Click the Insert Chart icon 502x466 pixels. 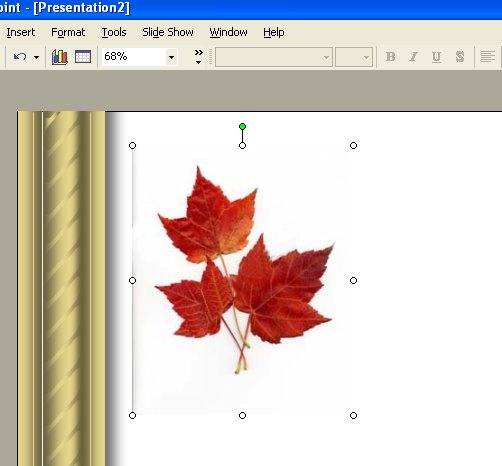60,57
